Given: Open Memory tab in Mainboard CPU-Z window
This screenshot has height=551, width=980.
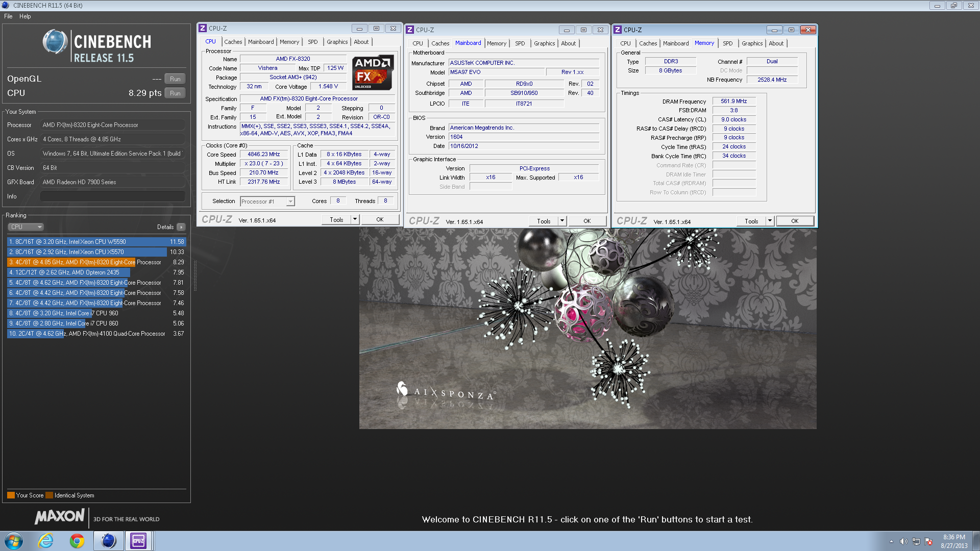Looking at the screenshot, I should [x=496, y=43].
